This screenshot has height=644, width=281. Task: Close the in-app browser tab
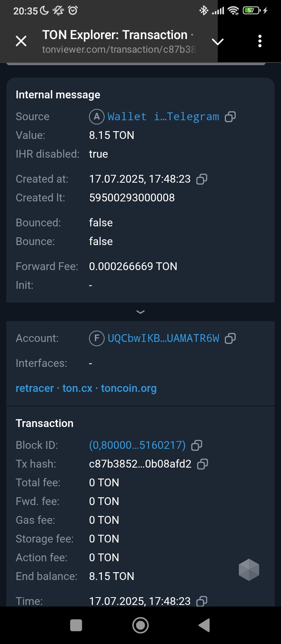click(x=21, y=41)
